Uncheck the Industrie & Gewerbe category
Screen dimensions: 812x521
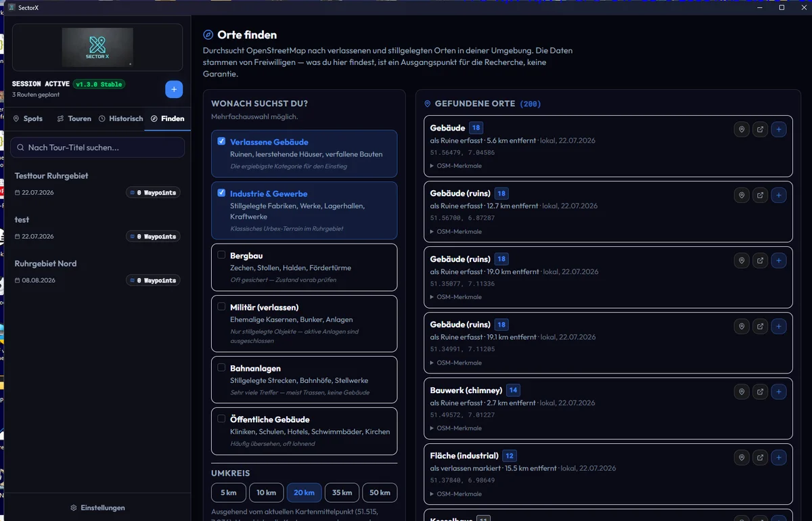(x=221, y=193)
